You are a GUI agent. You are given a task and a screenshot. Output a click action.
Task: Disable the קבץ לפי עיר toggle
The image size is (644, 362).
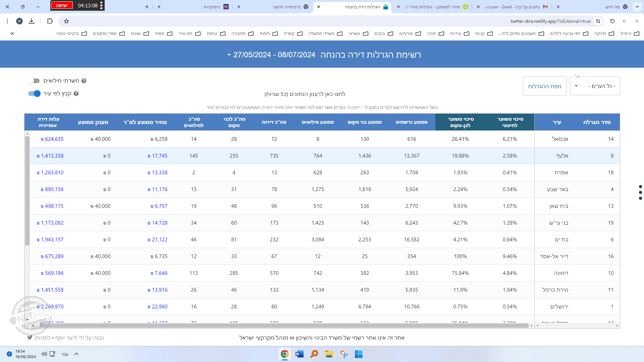34,94
